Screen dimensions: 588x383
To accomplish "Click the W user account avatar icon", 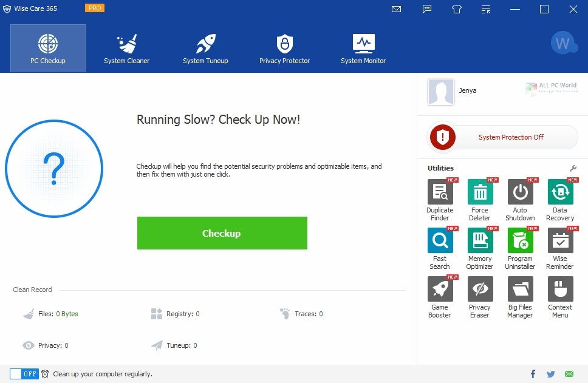I will pos(564,42).
